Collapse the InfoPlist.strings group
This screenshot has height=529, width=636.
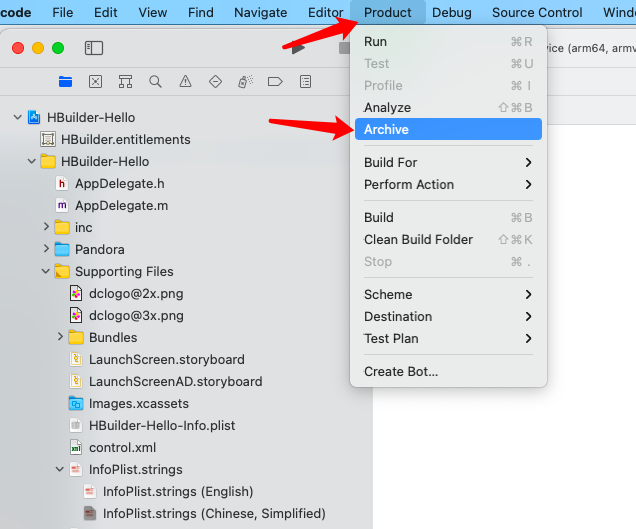[60, 469]
